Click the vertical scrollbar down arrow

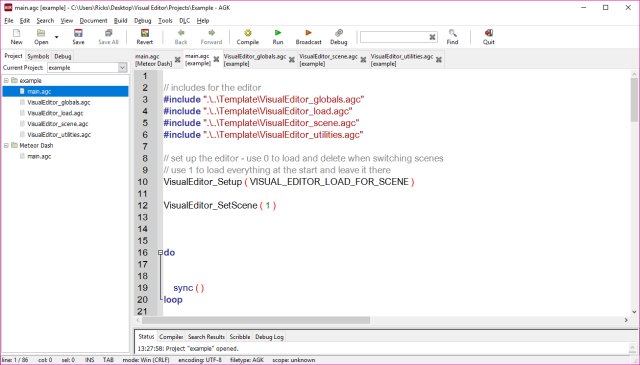[634, 312]
